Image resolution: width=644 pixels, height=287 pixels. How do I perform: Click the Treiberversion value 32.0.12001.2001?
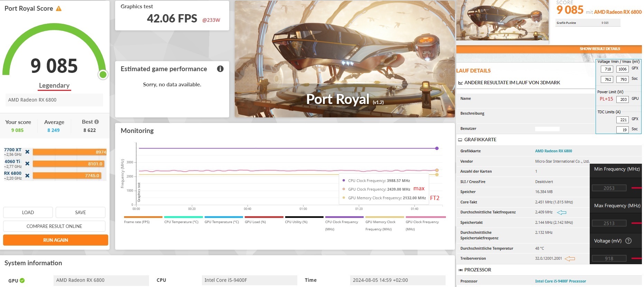point(549,258)
